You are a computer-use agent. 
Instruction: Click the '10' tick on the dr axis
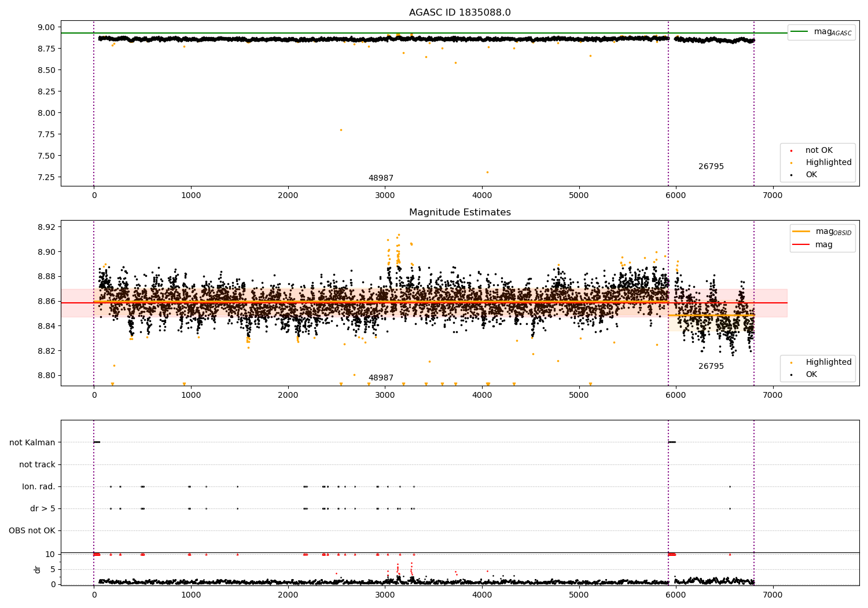[50, 554]
